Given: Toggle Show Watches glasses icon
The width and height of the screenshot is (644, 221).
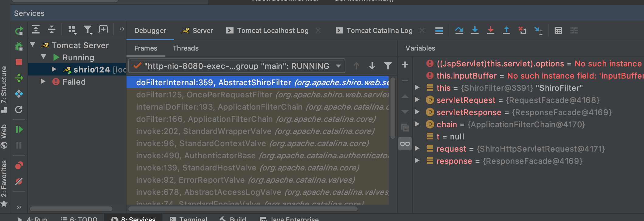Looking at the screenshot, I should (x=405, y=144).
